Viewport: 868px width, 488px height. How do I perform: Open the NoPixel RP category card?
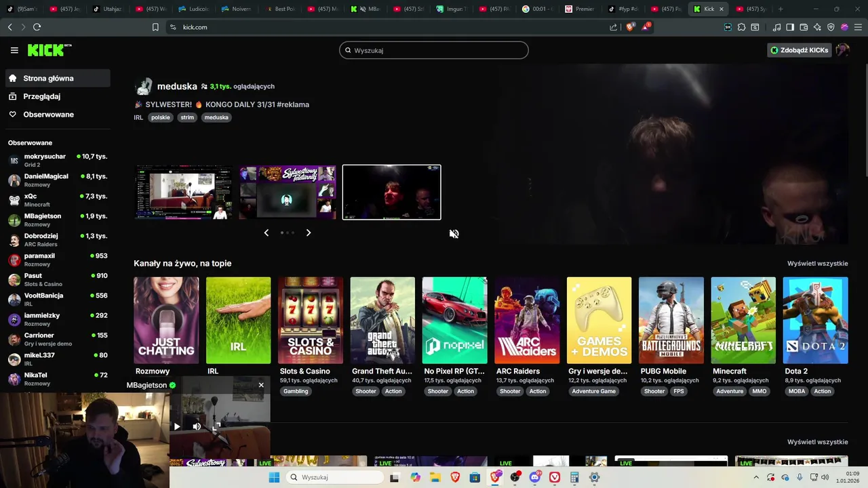[x=454, y=321]
